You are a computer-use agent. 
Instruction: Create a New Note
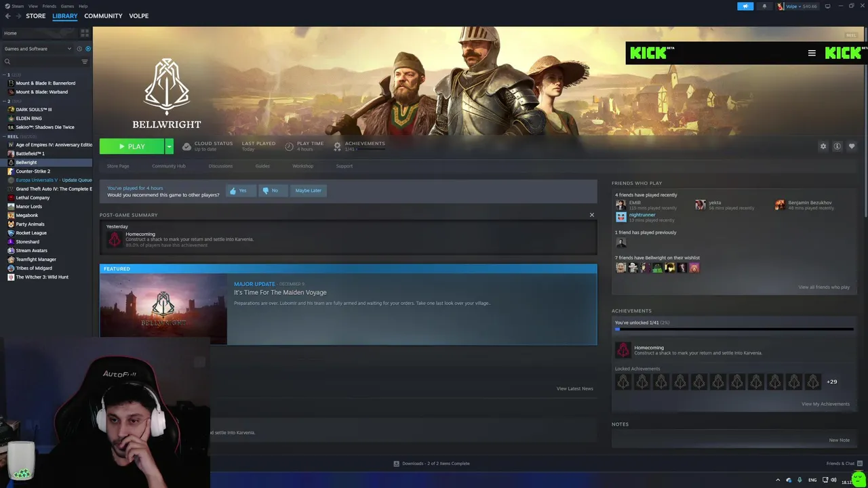point(839,440)
